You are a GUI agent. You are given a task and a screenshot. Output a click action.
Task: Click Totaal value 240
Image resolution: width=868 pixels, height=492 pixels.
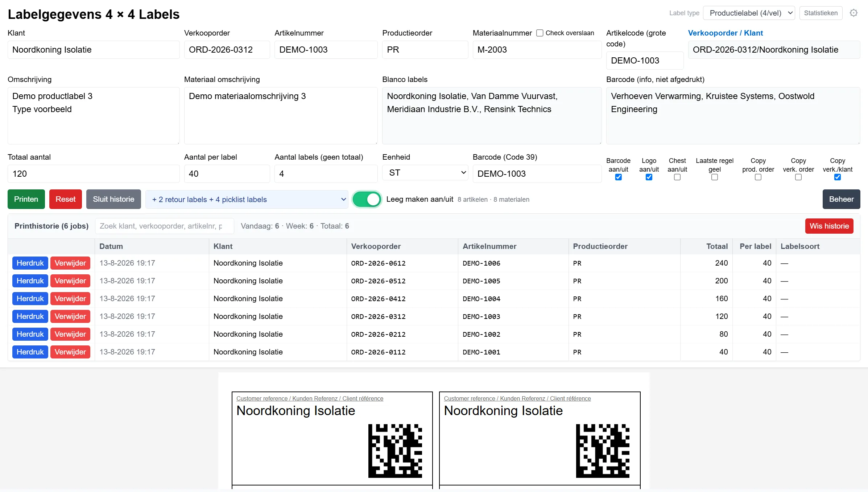click(722, 263)
